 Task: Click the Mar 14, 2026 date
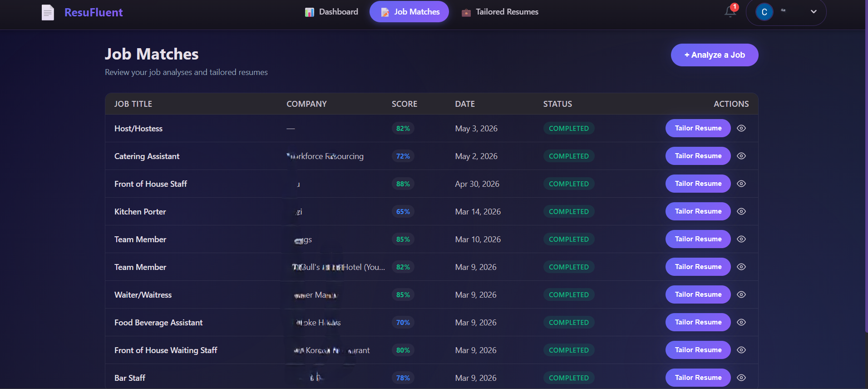[x=478, y=212]
